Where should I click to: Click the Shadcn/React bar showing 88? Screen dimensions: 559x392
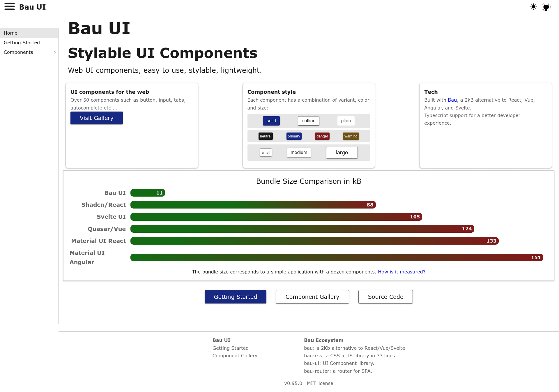(253, 205)
